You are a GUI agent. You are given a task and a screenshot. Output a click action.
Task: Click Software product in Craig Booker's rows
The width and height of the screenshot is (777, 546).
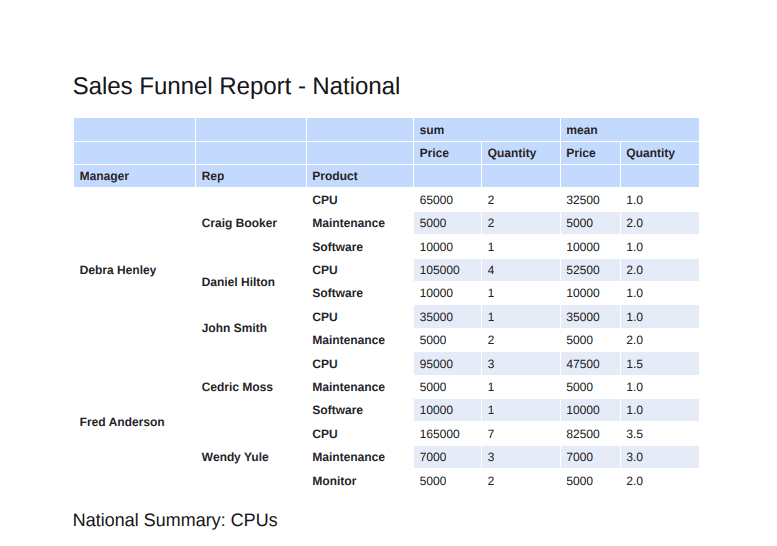pyautogui.click(x=337, y=247)
